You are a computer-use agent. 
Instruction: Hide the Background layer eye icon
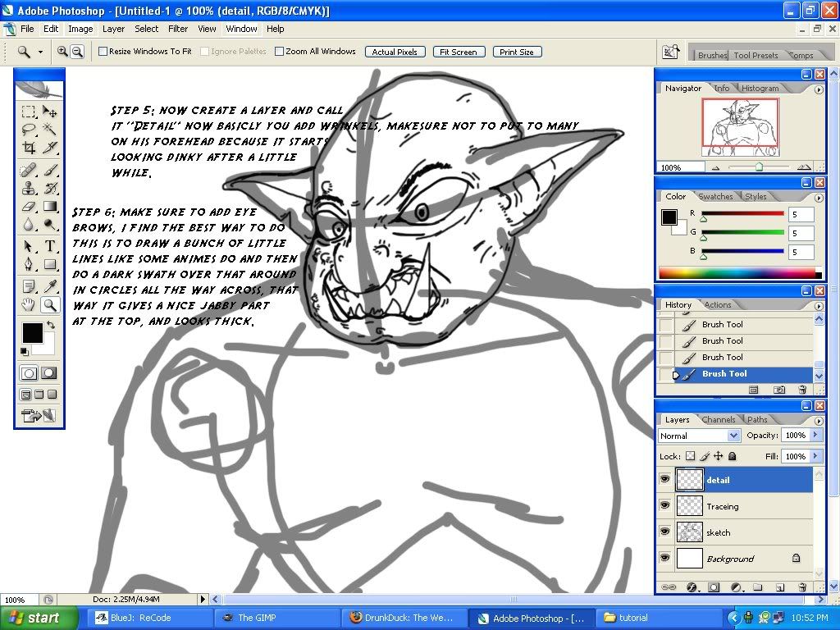(664, 558)
